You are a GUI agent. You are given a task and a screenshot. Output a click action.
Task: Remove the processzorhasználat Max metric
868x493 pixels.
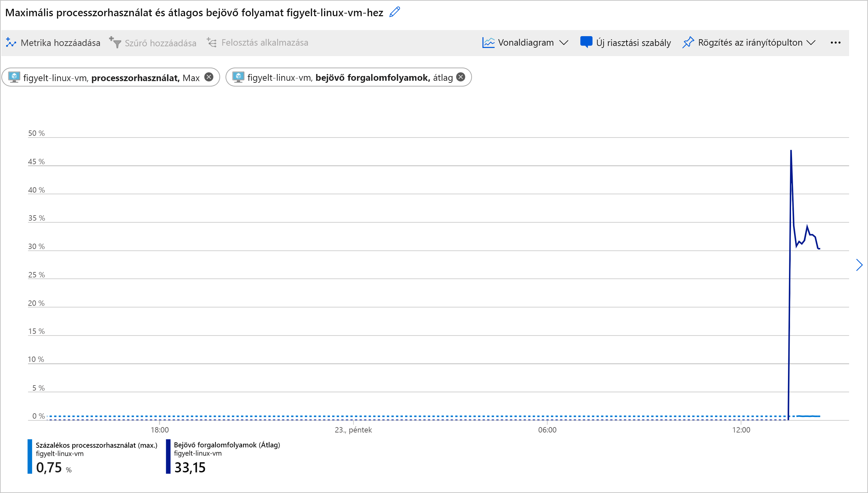point(209,77)
